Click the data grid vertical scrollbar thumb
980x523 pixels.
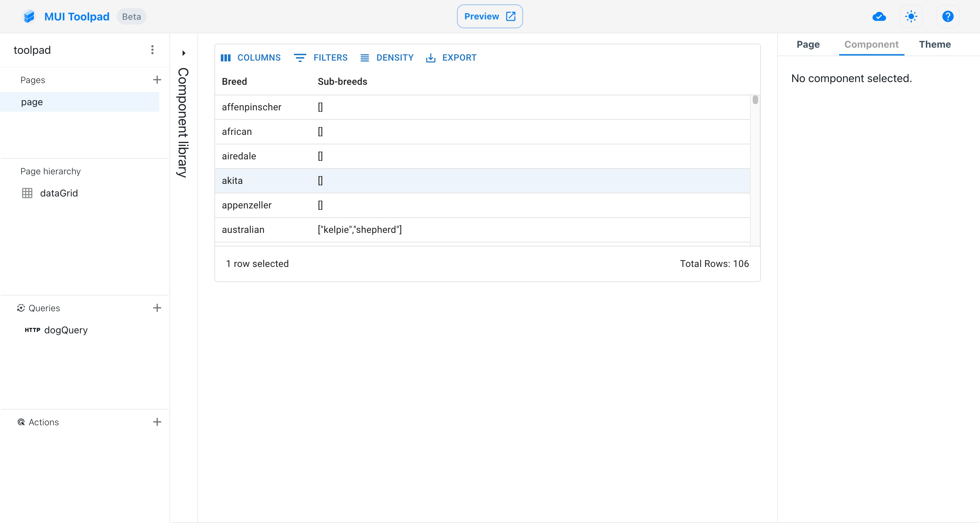(755, 100)
